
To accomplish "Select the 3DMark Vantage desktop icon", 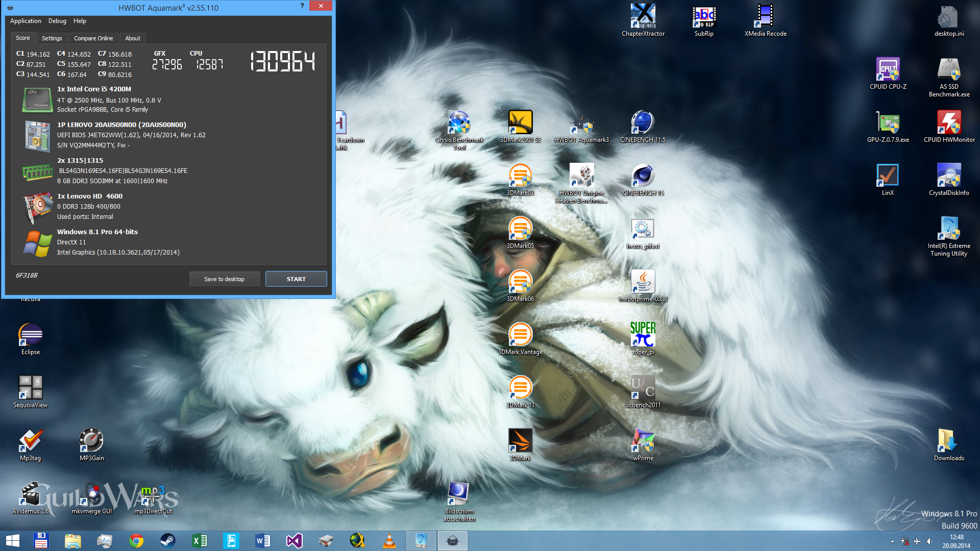I will 520,339.
